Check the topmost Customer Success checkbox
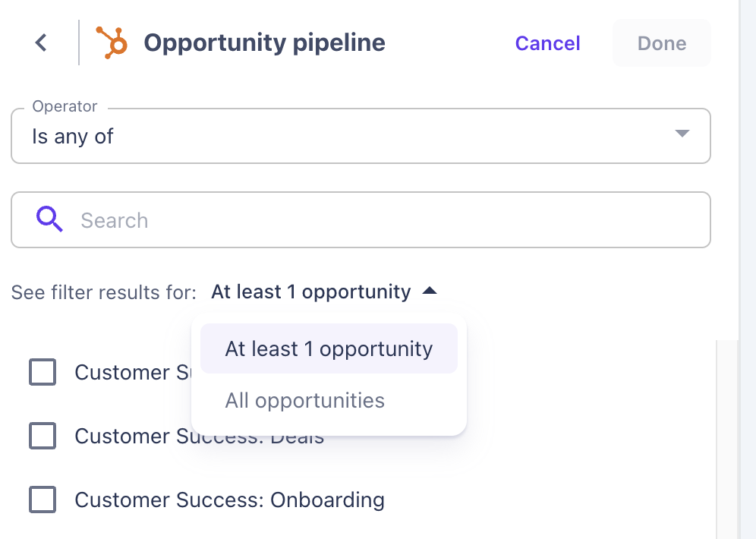Image resolution: width=756 pixels, height=539 pixels. tap(43, 372)
